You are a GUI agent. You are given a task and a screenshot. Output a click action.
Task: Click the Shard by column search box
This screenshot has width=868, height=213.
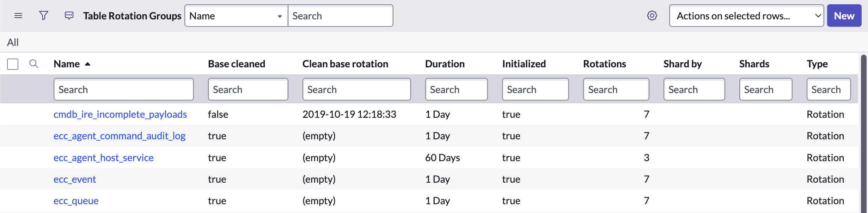694,89
